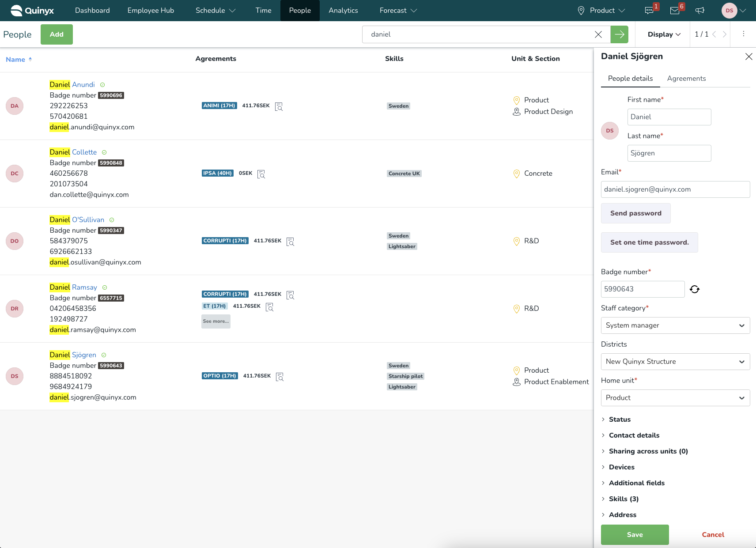View ET (17H) agreement details icon
Screen dimensions: 756x548
pos(270,307)
